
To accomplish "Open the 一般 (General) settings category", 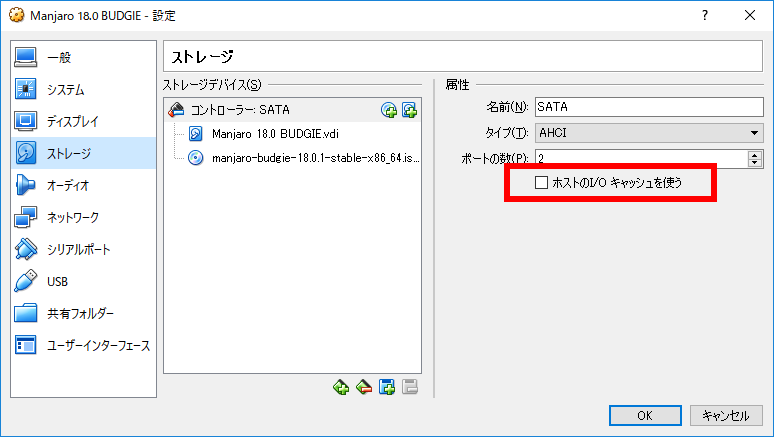I will (x=83, y=57).
